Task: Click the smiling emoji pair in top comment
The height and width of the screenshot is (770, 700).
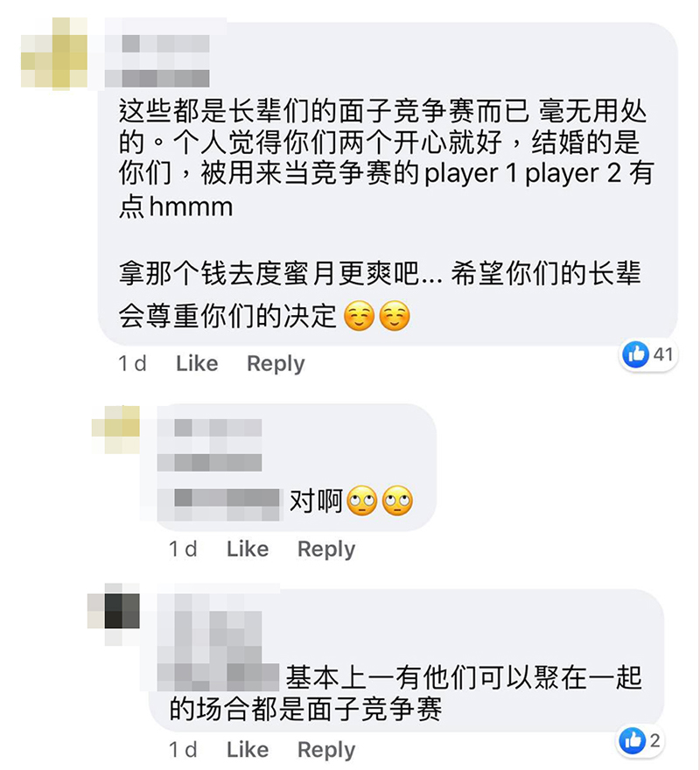Action: 377,315
